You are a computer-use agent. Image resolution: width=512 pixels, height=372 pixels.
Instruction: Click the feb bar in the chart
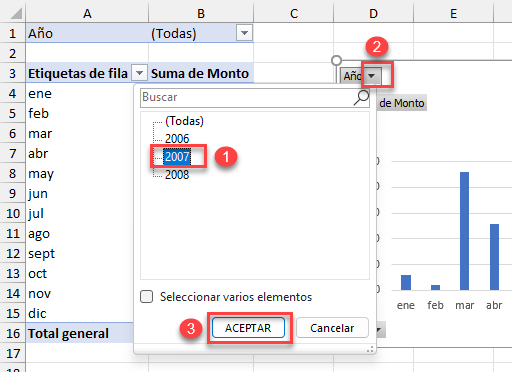(x=435, y=287)
